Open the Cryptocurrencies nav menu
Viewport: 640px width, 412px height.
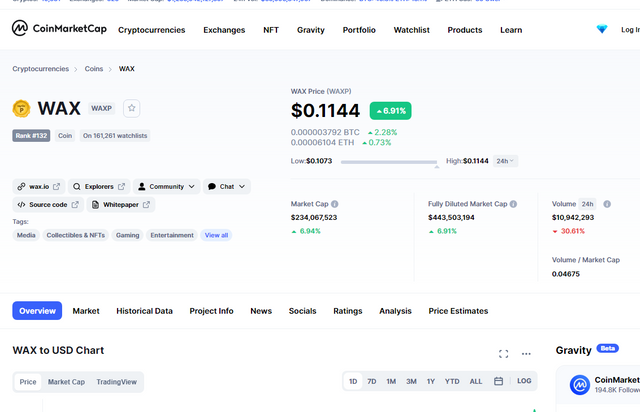click(151, 30)
